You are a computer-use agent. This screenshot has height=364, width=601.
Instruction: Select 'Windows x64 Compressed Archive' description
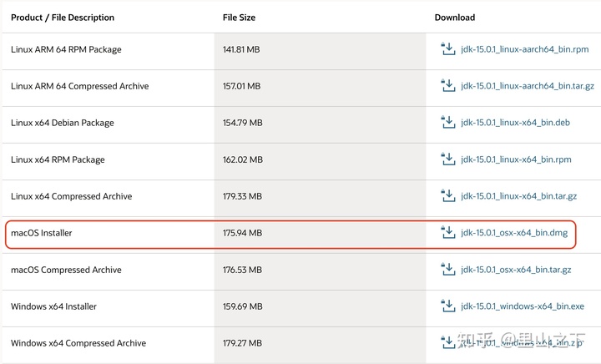(x=78, y=343)
